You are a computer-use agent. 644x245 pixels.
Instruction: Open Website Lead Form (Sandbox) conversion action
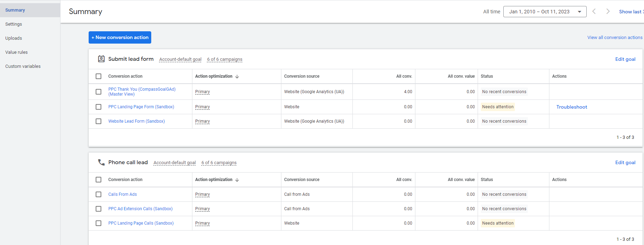[136, 121]
